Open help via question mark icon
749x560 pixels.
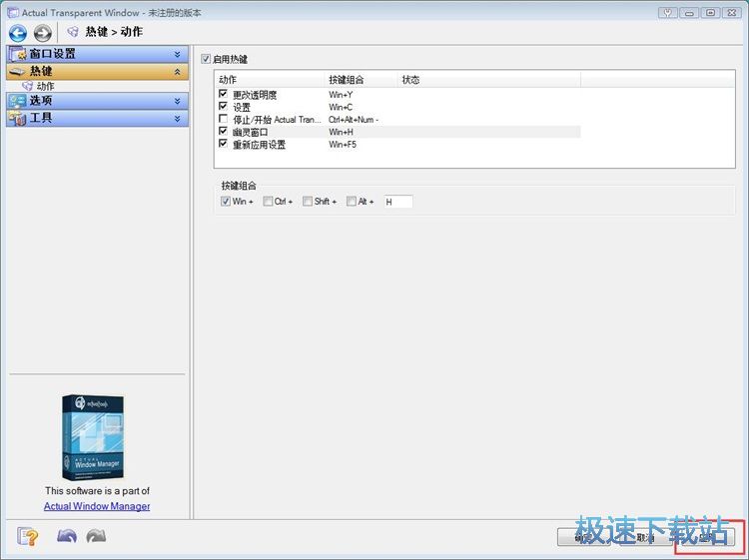pos(28,537)
